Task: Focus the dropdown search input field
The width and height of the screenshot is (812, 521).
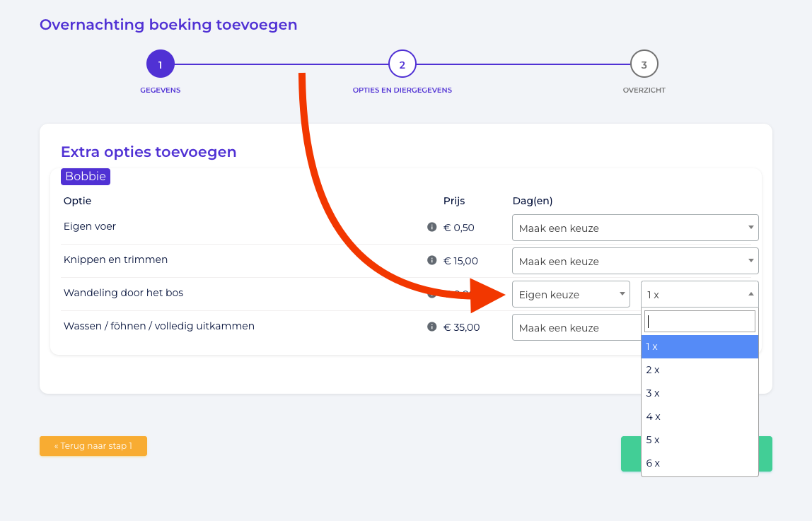Action: tap(700, 321)
